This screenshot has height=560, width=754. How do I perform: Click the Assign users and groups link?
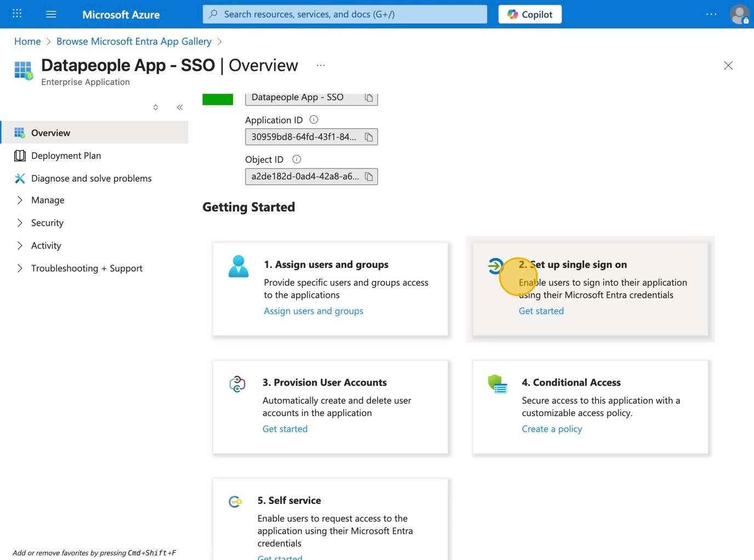(313, 311)
